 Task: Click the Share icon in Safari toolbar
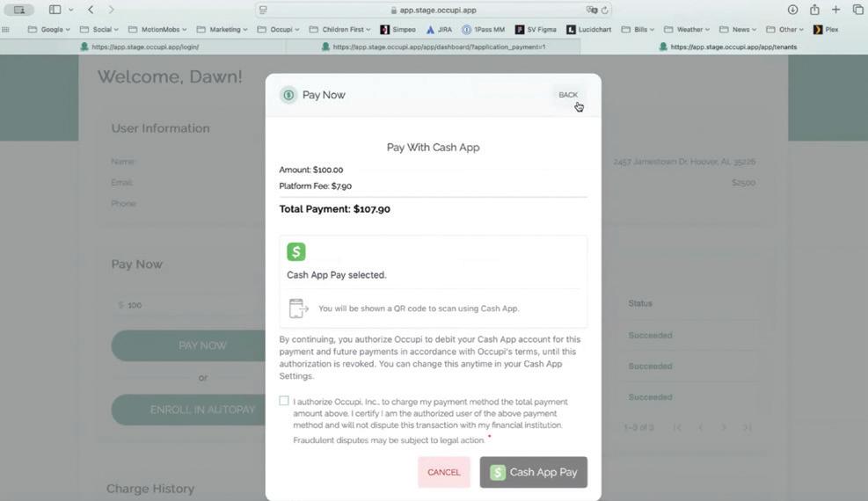pyautogui.click(x=814, y=10)
